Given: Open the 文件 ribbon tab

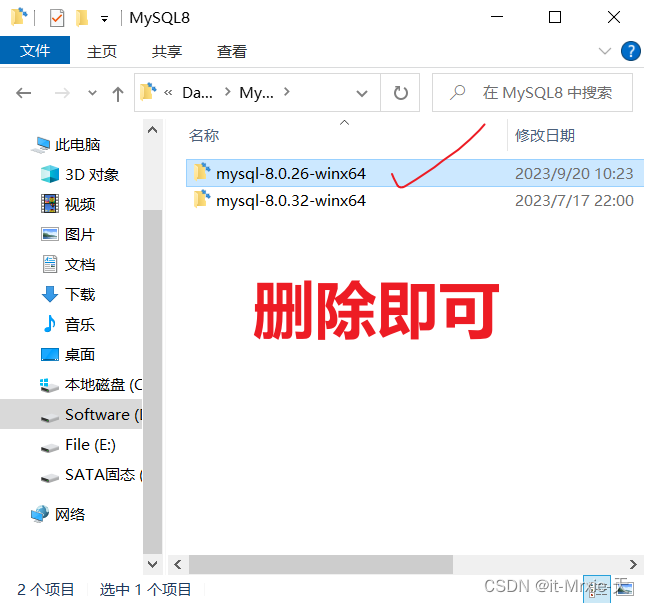Looking at the screenshot, I should pyautogui.click(x=35, y=51).
